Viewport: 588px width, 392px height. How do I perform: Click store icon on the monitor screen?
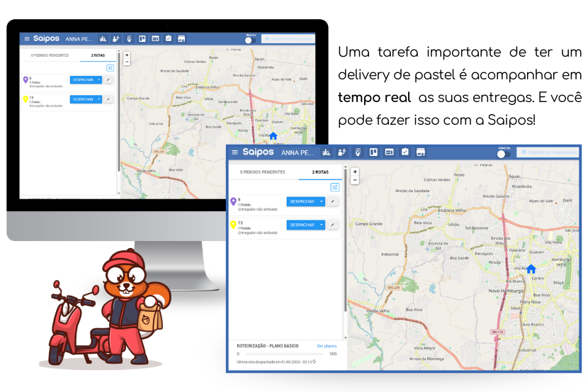point(181,39)
